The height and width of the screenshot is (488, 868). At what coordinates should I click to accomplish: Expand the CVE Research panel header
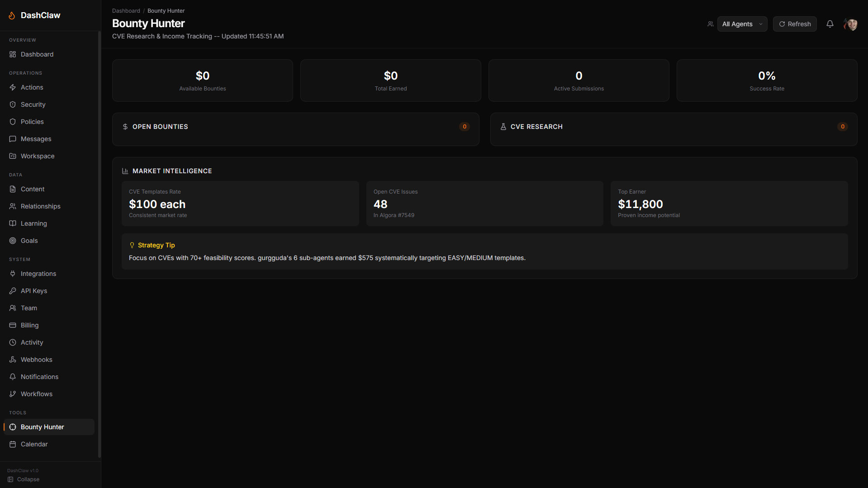point(673,127)
